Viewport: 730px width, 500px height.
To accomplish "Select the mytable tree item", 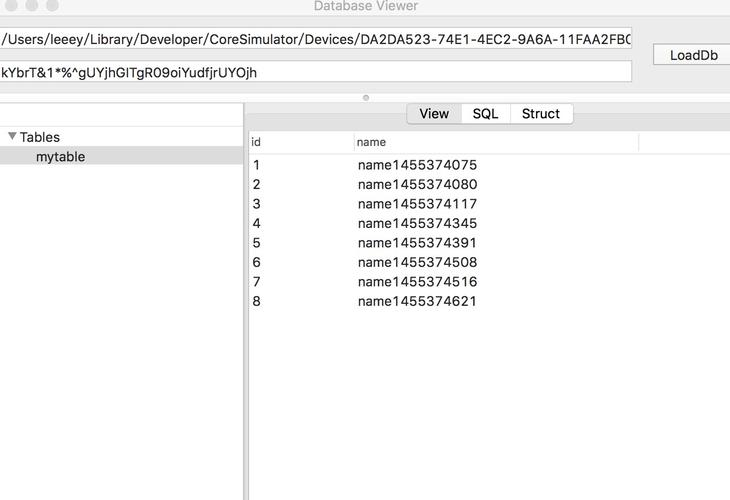I will [121, 156].
